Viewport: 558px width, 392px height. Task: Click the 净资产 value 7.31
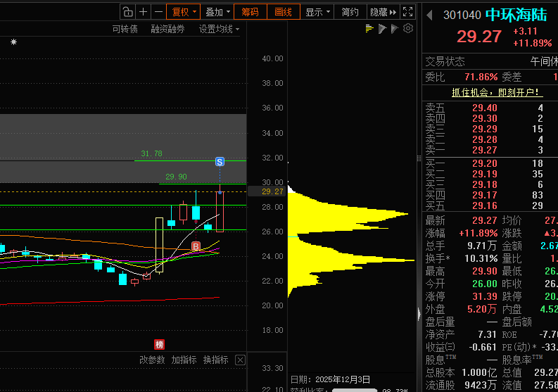pyautogui.click(x=487, y=335)
